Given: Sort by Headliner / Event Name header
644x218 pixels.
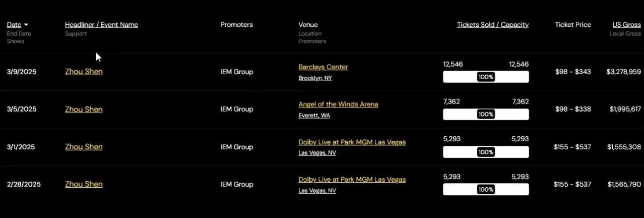Looking at the screenshot, I should (101, 25).
